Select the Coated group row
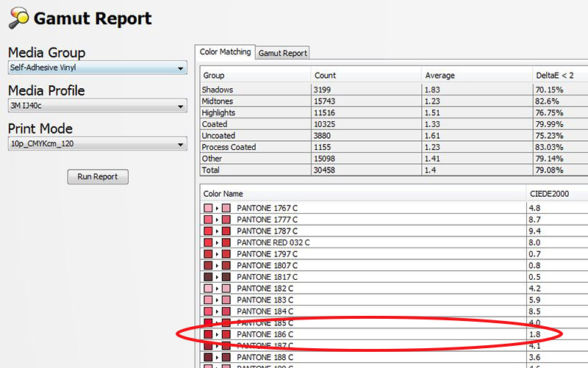The width and height of the screenshot is (588, 368). [394, 124]
